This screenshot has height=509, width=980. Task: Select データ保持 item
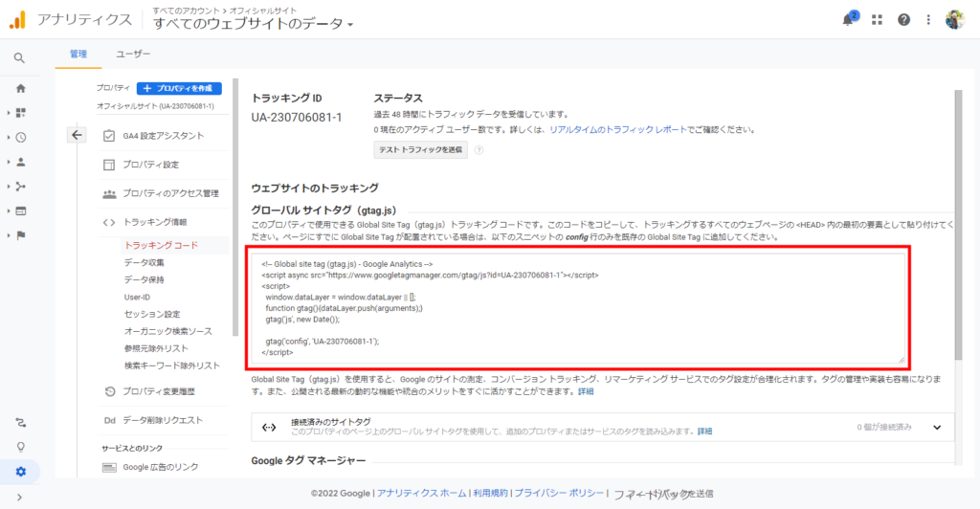145,279
